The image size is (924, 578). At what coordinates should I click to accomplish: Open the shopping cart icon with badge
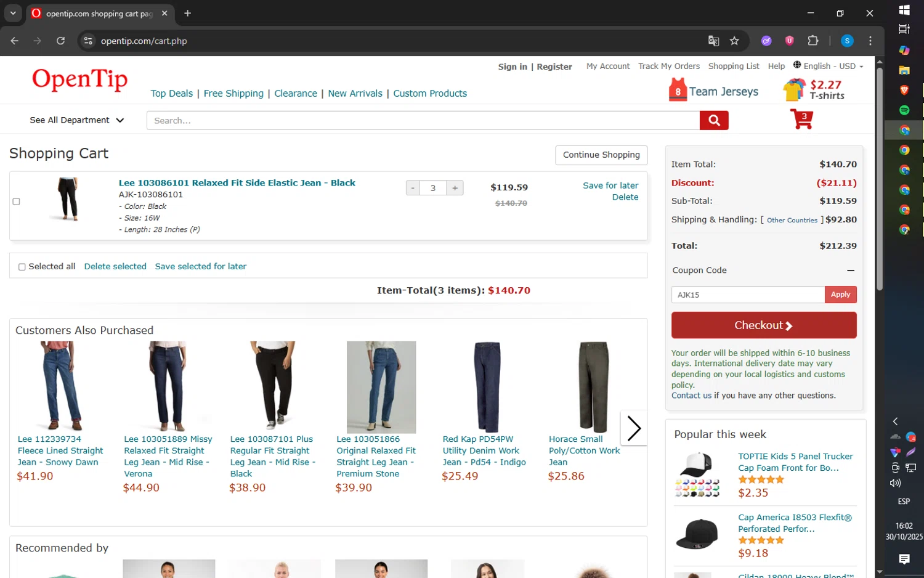coord(802,118)
